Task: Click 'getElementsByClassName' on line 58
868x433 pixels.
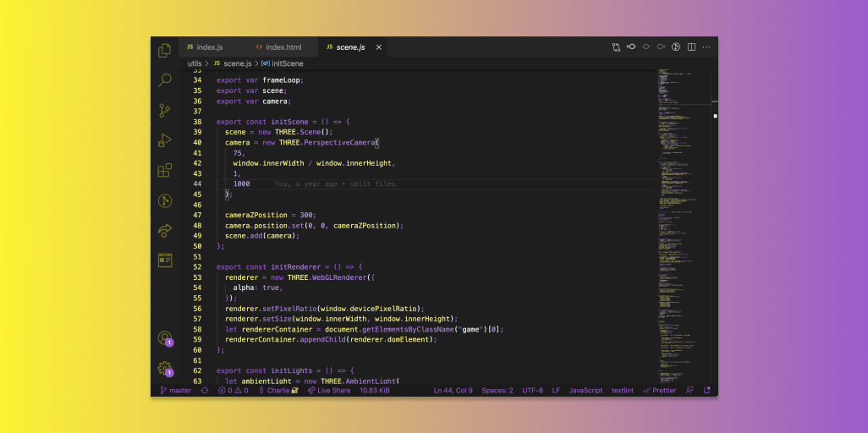Action: 408,329
